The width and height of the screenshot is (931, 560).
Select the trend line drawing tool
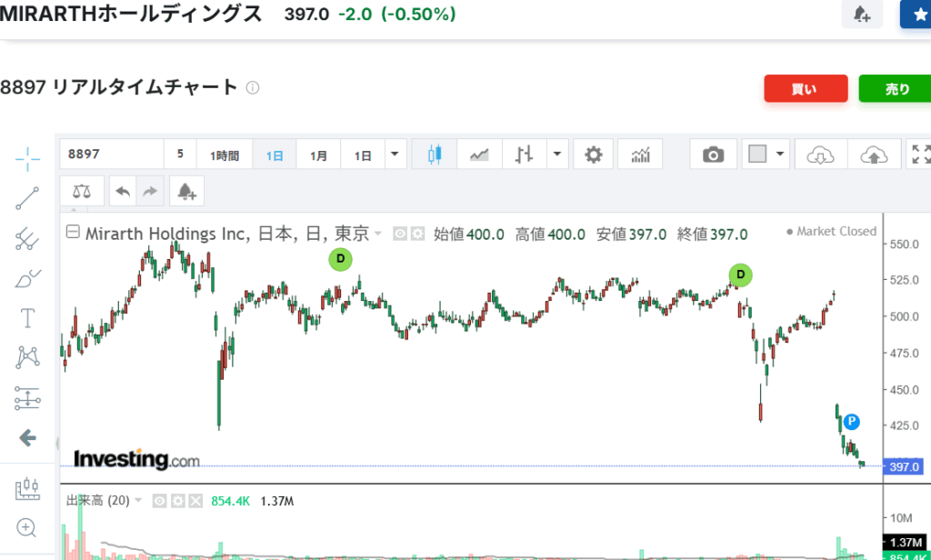click(x=27, y=198)
